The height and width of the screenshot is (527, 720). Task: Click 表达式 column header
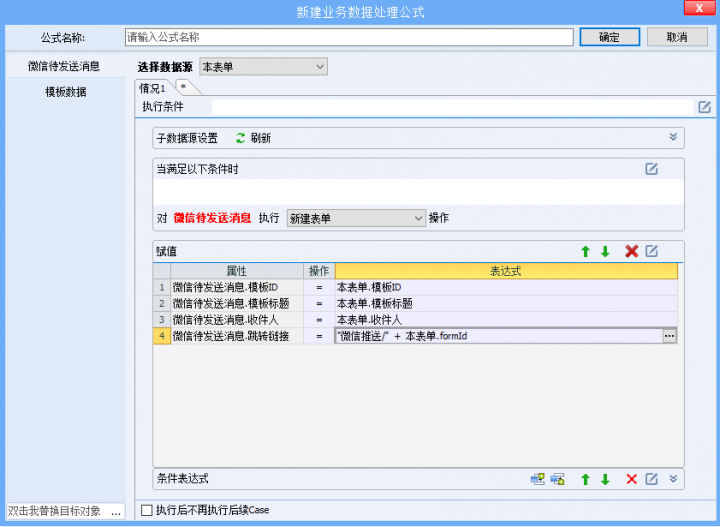tap(506, 271)
